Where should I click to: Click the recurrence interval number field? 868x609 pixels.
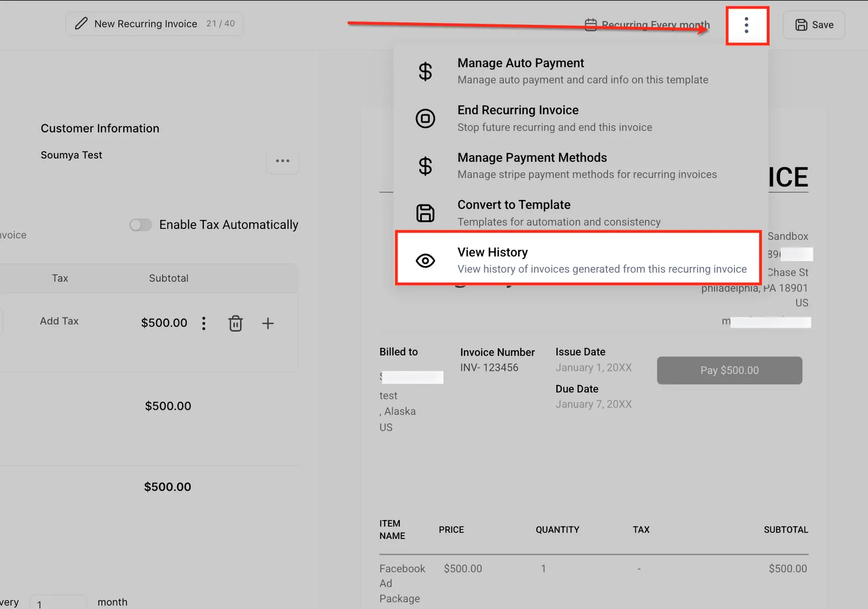58,602
